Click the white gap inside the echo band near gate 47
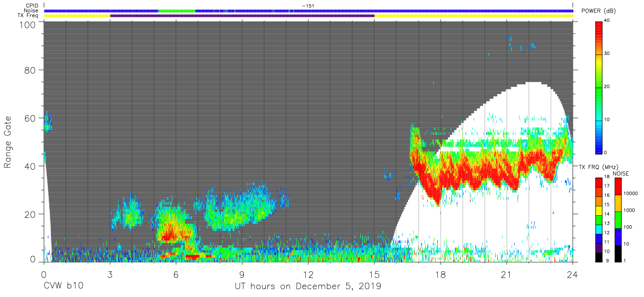644x297 pixels. coord(480,149)
